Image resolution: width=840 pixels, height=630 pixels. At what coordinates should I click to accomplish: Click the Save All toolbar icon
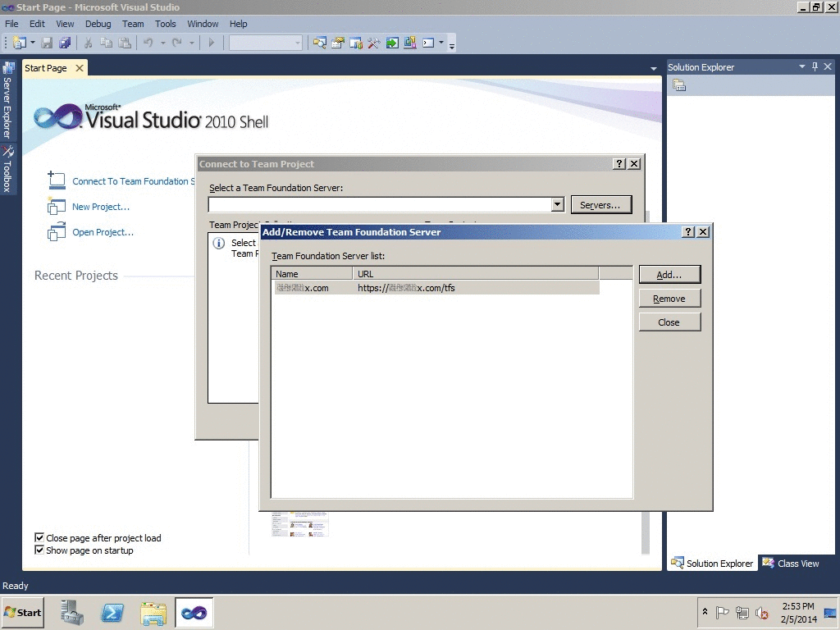(65, 43)
